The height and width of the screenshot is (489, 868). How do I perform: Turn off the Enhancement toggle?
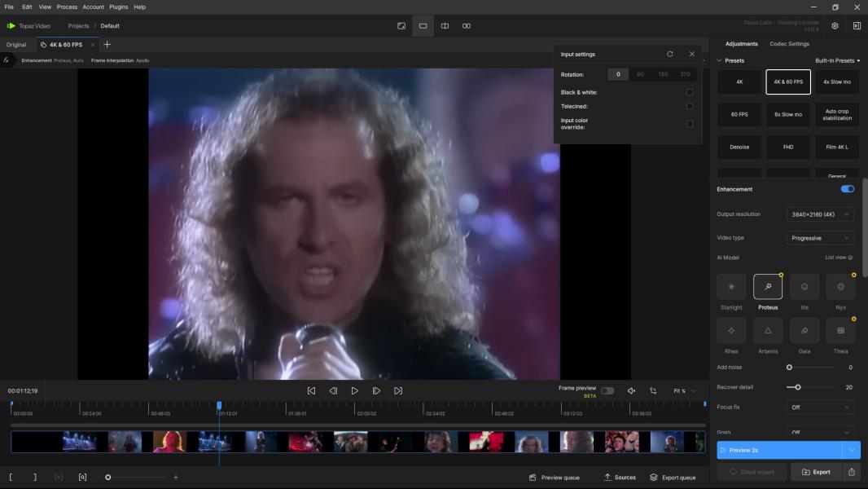848,189
